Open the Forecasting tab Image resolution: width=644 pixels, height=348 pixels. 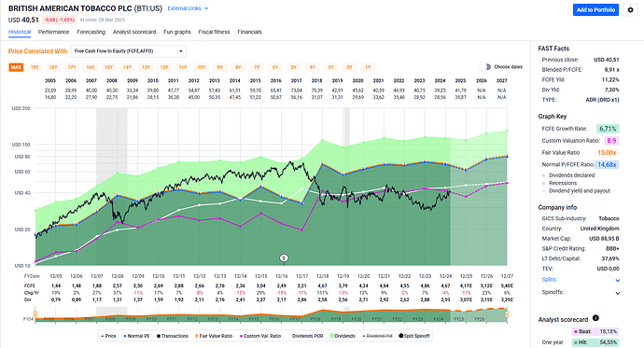point(91,32)
